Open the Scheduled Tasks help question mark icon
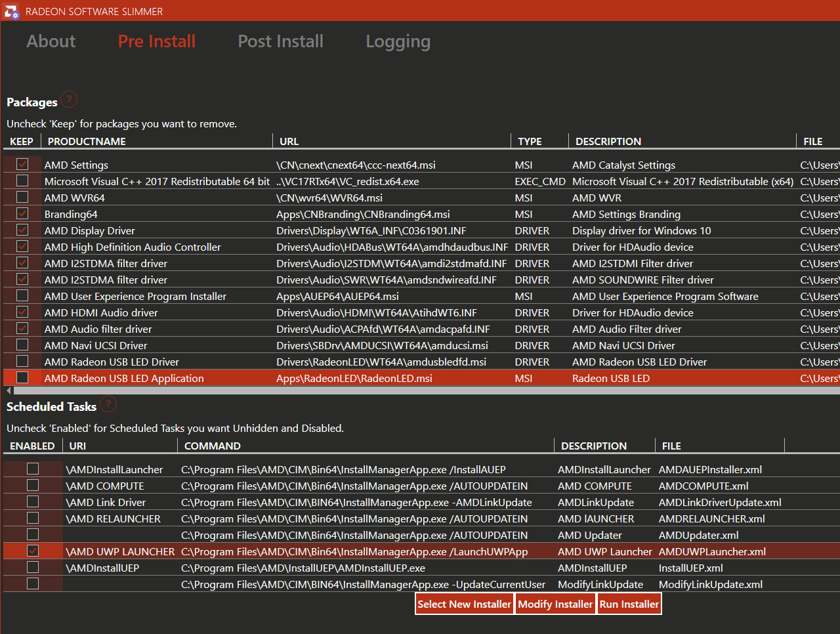This screenshot has height=634, width=840. pos(108,404)
